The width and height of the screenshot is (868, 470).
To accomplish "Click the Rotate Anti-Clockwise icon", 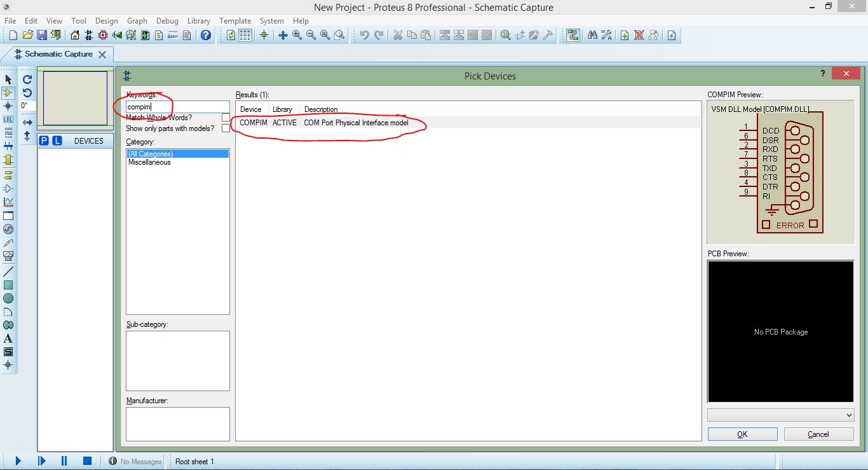I will click(27, 93).
